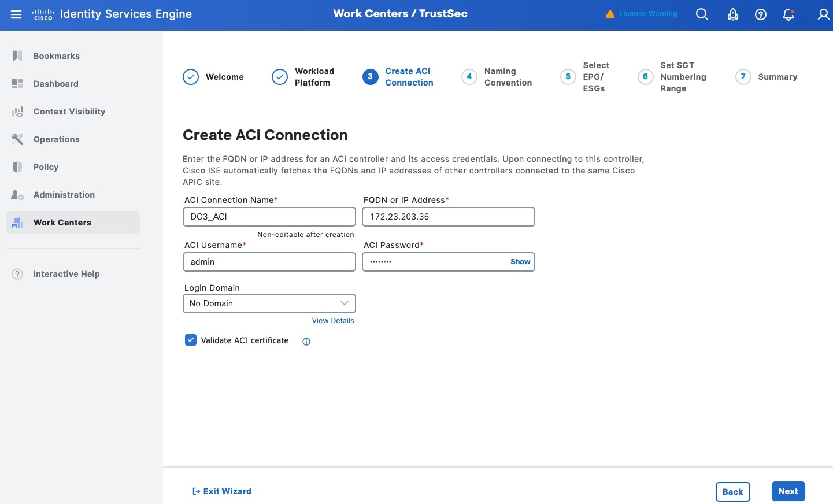Click the step 5 circle icon
This screenshot has width=833, height=504.
click(x=568, y=77)
